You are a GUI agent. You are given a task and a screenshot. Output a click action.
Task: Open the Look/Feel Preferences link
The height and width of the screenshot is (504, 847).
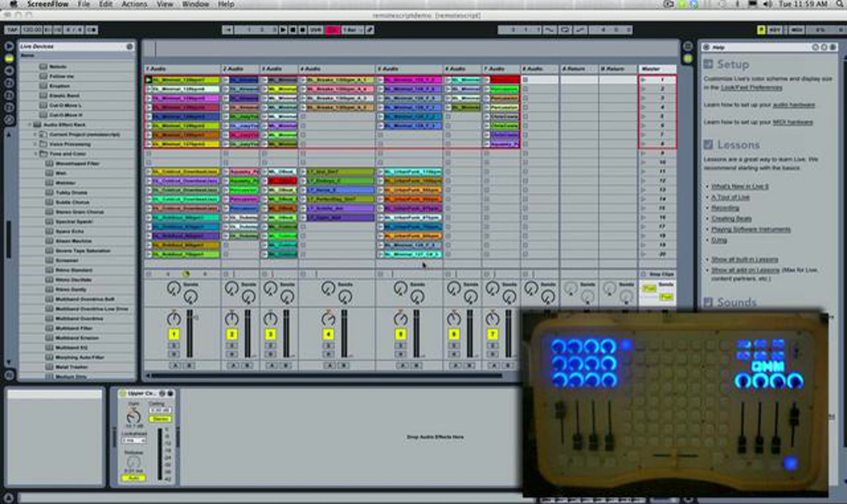click(751, 87)
